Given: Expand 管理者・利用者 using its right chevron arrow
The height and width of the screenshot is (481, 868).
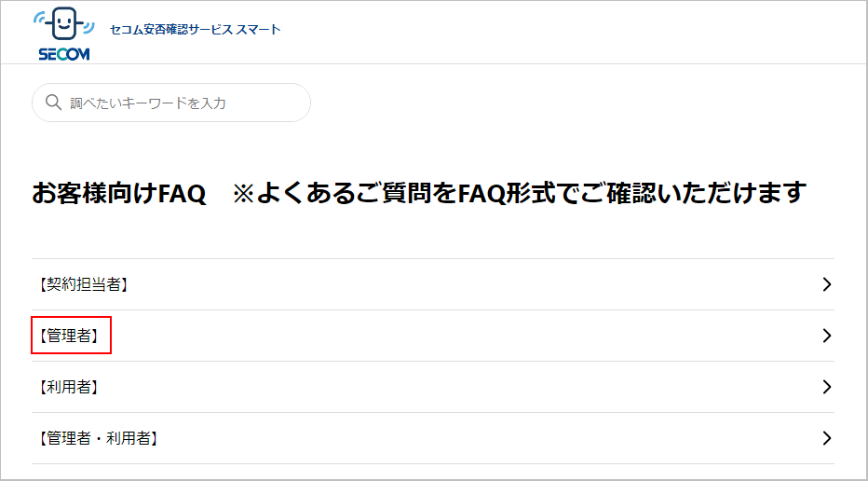Looking at the screenshot, I should 827,438.
